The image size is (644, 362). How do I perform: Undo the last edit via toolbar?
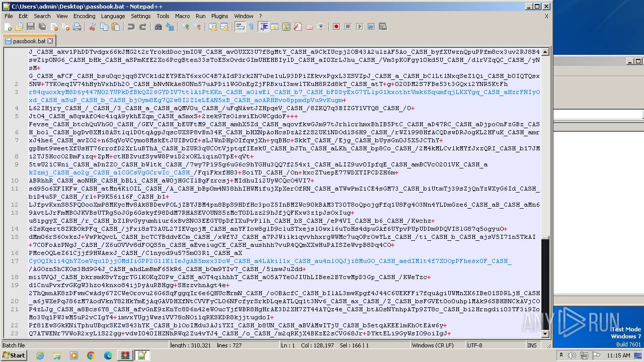[x=131, y=27]
